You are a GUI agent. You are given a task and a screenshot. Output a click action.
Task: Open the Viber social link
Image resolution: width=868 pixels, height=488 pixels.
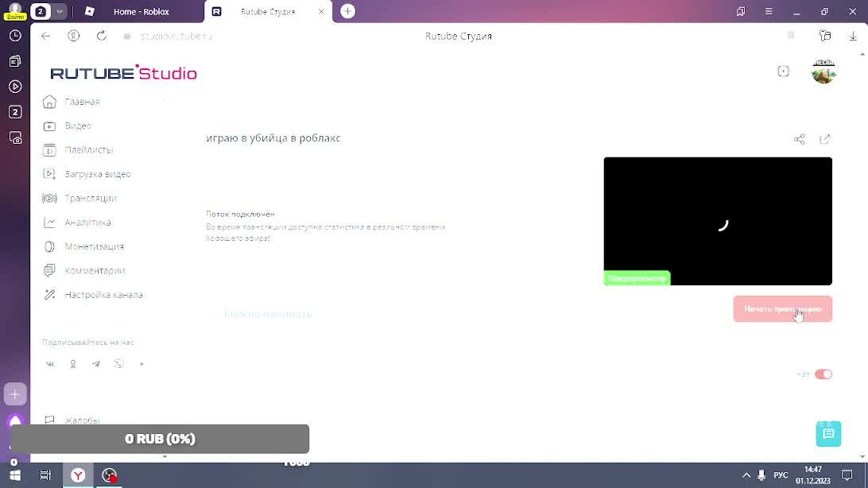pos(119,364)
